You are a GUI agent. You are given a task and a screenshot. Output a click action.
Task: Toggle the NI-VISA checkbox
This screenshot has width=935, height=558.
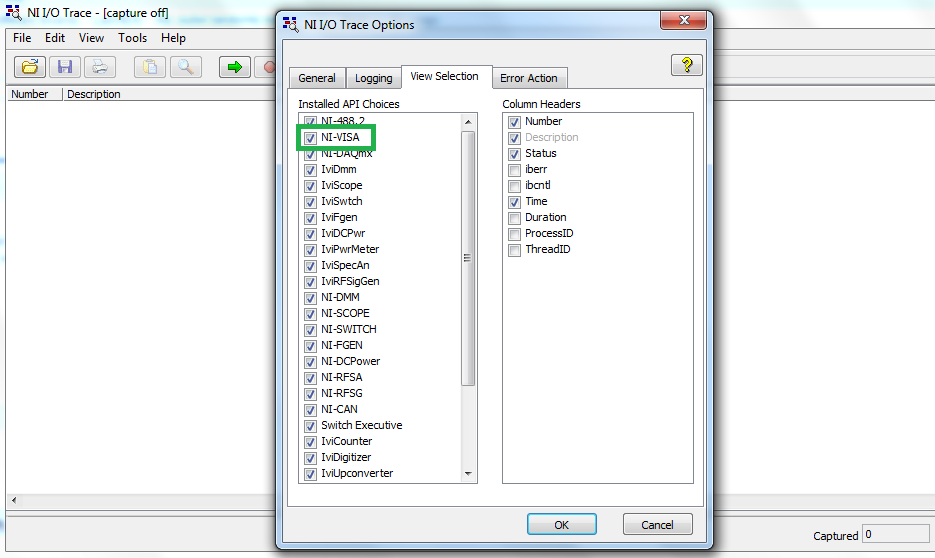[x=310, y=138]
